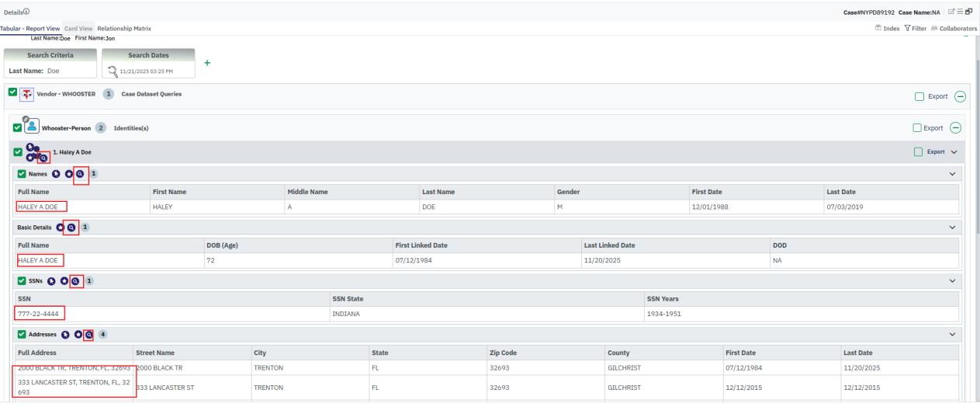Click the search icon next to Names
Image resolution: width=980 pixels, height=407 pixels.
click(x=79, y=172)
